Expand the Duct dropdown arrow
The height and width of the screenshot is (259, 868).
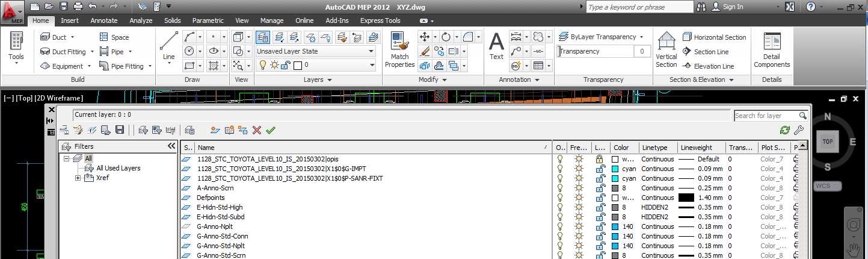72,37
